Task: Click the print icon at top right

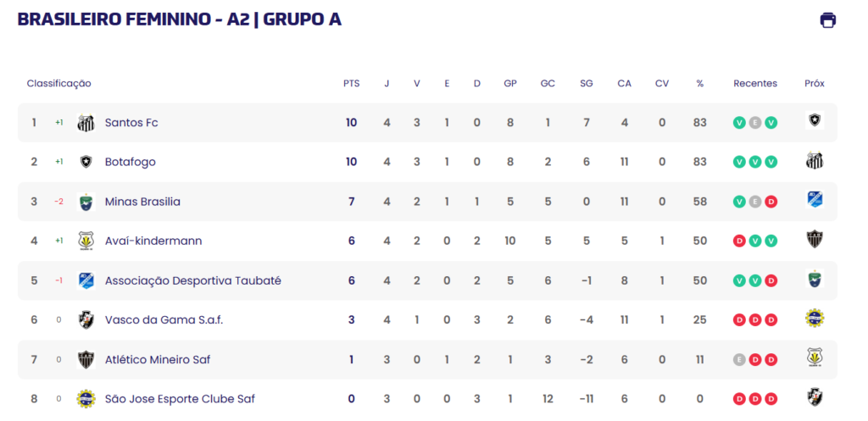Action: point(827,20)
